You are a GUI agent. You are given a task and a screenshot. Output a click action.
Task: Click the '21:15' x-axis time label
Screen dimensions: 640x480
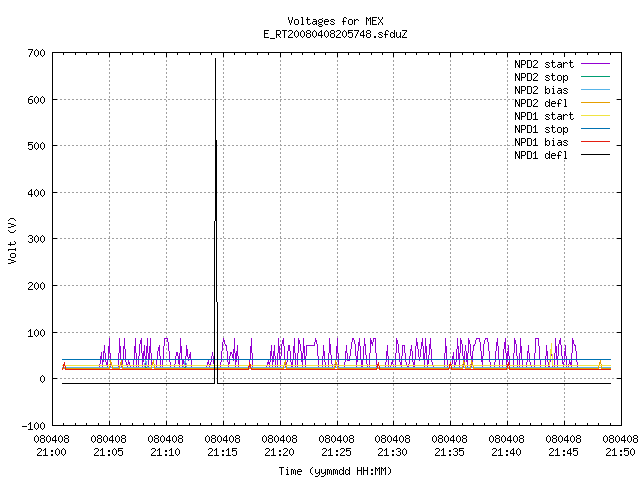pyautogui.click(x=222, y=452)
